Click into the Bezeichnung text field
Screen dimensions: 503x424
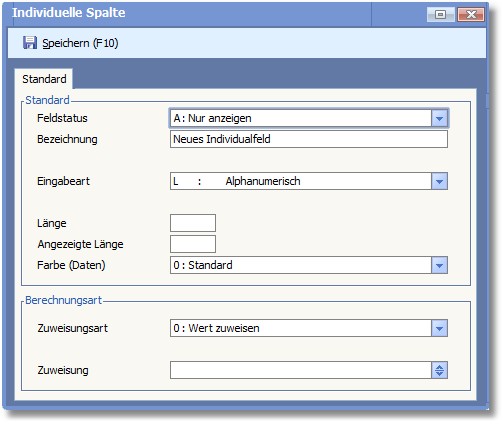(x=309, y=139)
